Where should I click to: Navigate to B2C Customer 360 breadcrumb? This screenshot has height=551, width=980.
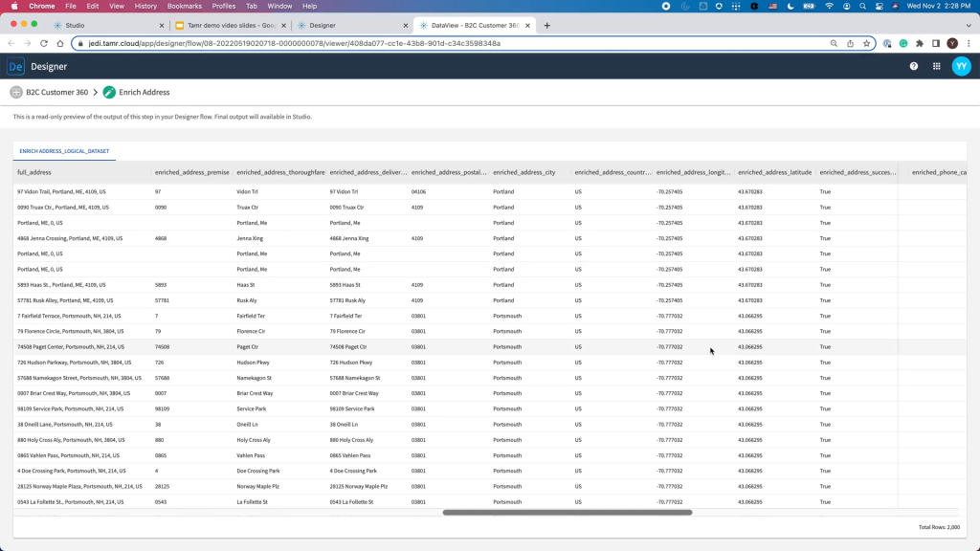click(57, 92)
